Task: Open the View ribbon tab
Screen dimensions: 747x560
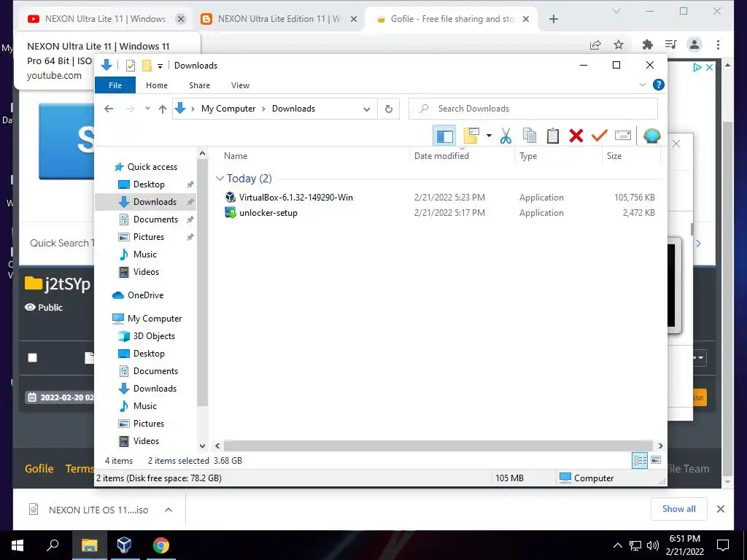Action: click(x=240, y=85)
